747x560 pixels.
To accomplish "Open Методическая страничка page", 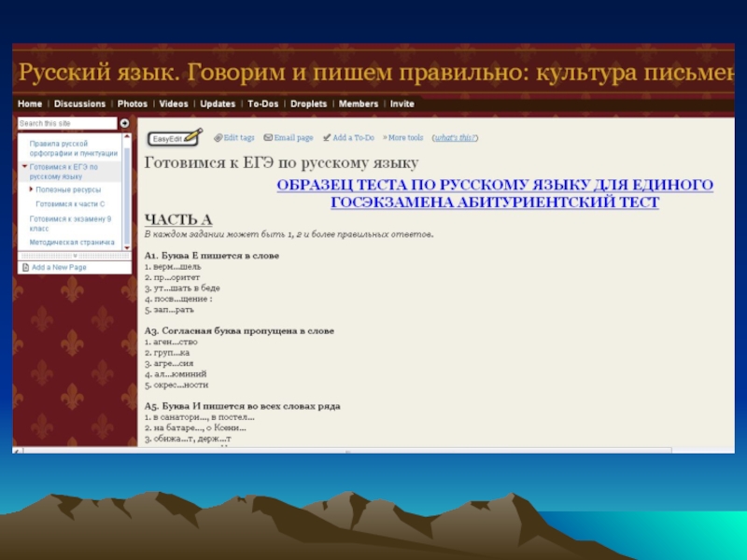I will pyautogui.click(x=72, y=242).
